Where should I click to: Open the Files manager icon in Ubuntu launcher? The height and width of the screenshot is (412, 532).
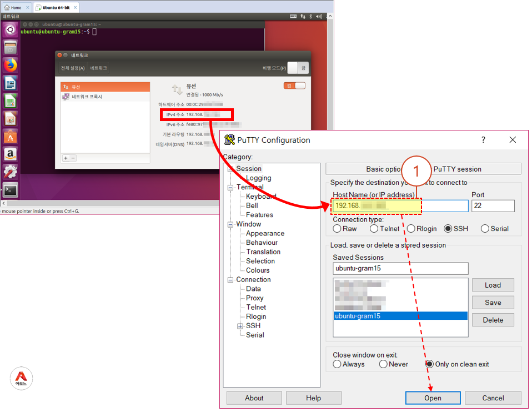tap(10, 47)
